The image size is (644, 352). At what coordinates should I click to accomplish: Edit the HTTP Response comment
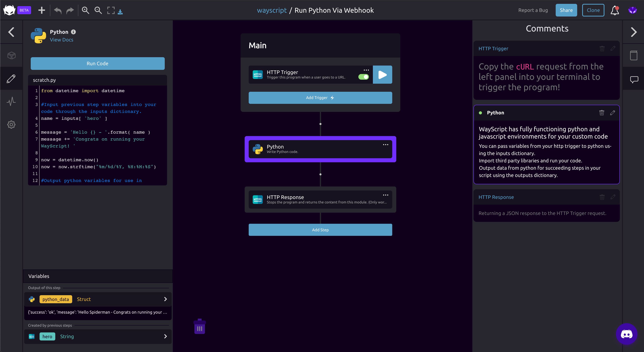point(613,197)
